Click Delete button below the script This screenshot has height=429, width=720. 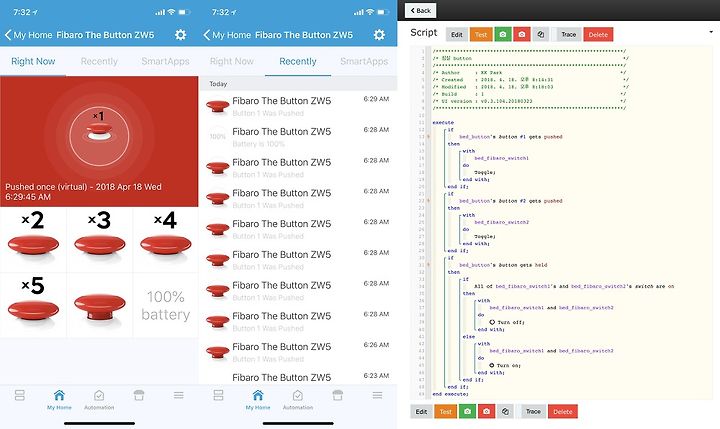(563, 412)
